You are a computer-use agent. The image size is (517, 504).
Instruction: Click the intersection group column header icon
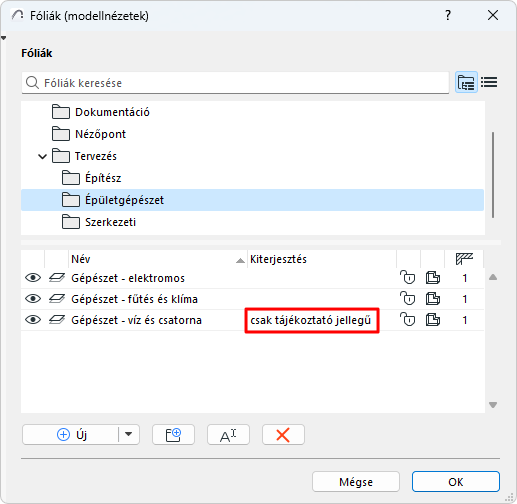tap(464, 259)
